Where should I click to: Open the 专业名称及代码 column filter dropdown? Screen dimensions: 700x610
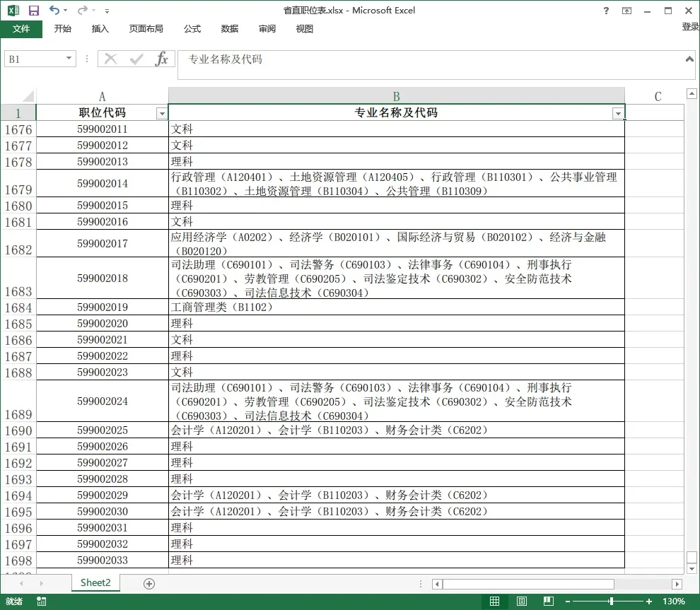618,113
